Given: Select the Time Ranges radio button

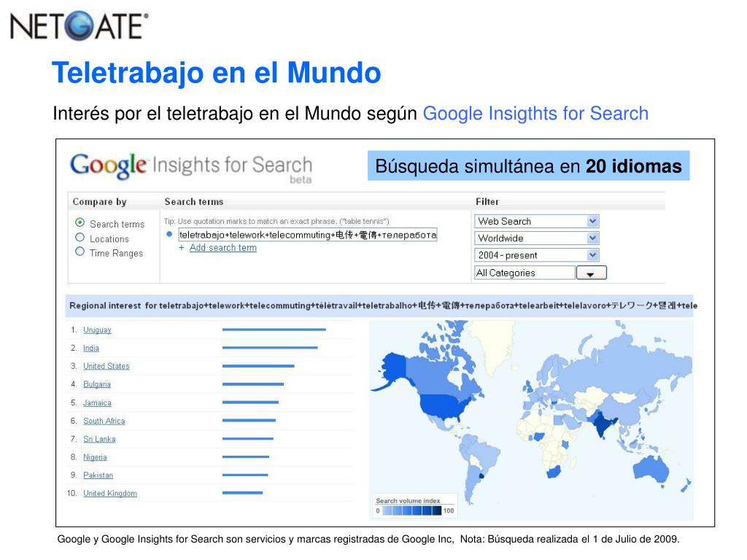Looking at the screenshot, I should point(80,252).
